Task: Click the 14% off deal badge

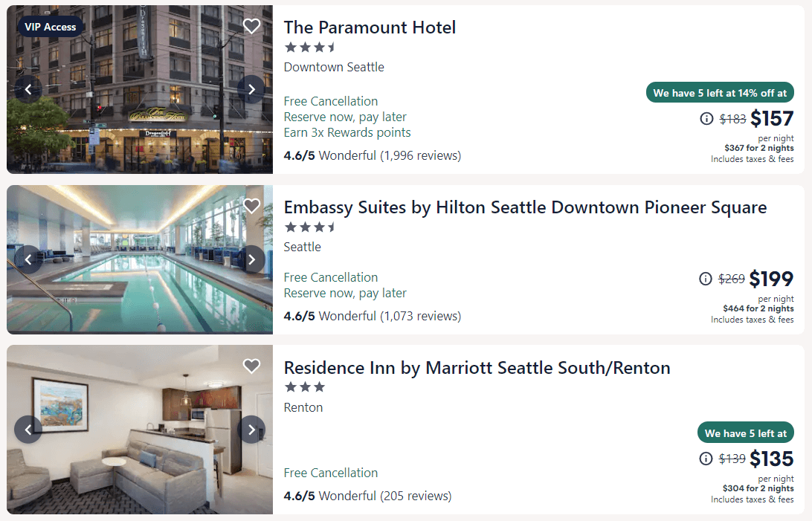Action: point(719,92)
